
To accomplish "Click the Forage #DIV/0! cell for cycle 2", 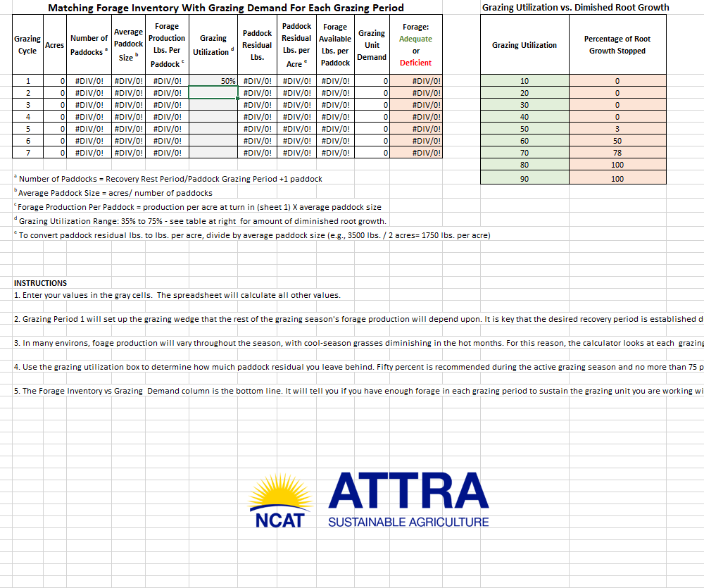I will (x=415, y=93).
